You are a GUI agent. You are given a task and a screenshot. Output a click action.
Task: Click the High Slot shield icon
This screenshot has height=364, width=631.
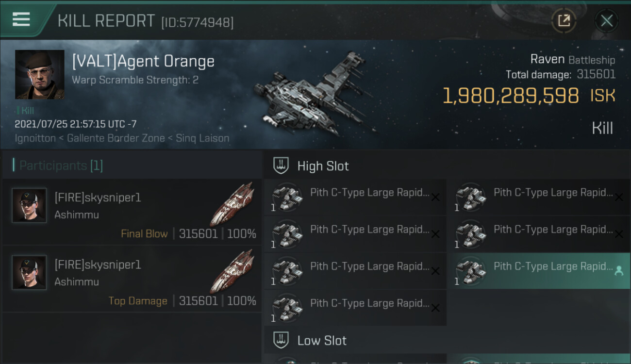(282, 166)
